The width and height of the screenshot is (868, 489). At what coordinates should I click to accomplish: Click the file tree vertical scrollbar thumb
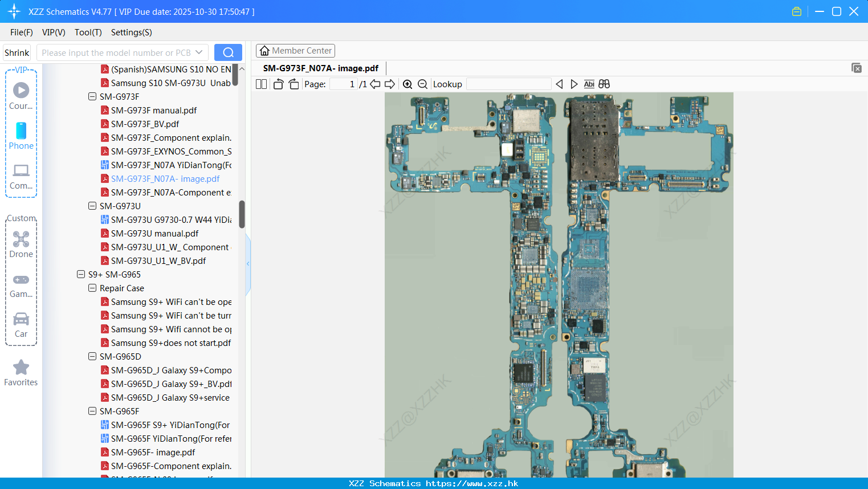point(242,214)
